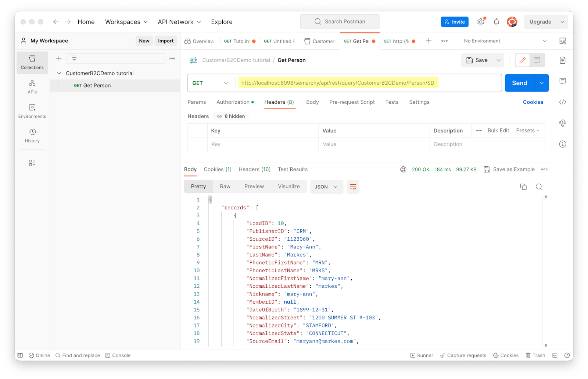Switch to edit mode with pencil icon
This screenshot has width=588, height=379.
point(522,60)
